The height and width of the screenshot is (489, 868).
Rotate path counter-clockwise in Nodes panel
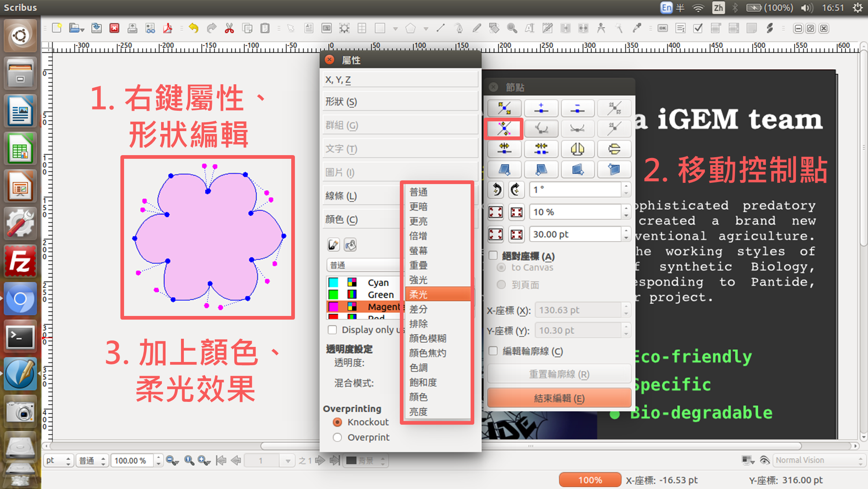point(496,189)
